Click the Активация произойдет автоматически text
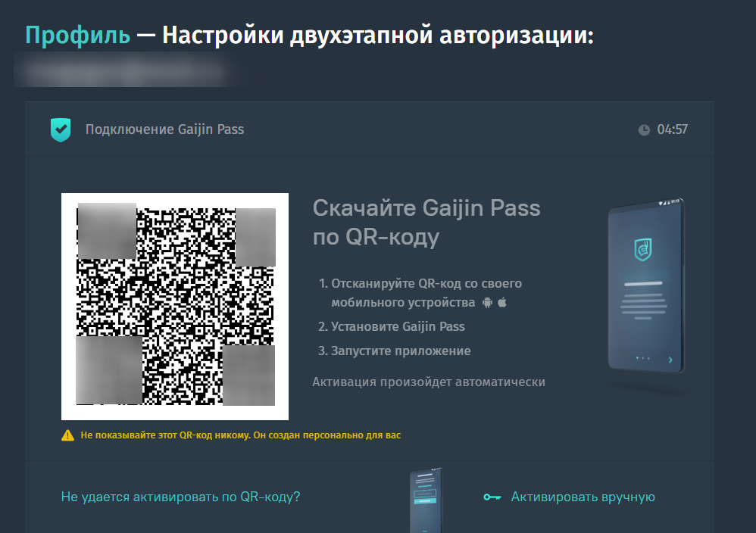The height and width of the screenshot is (533, 756). coord(429,382)
